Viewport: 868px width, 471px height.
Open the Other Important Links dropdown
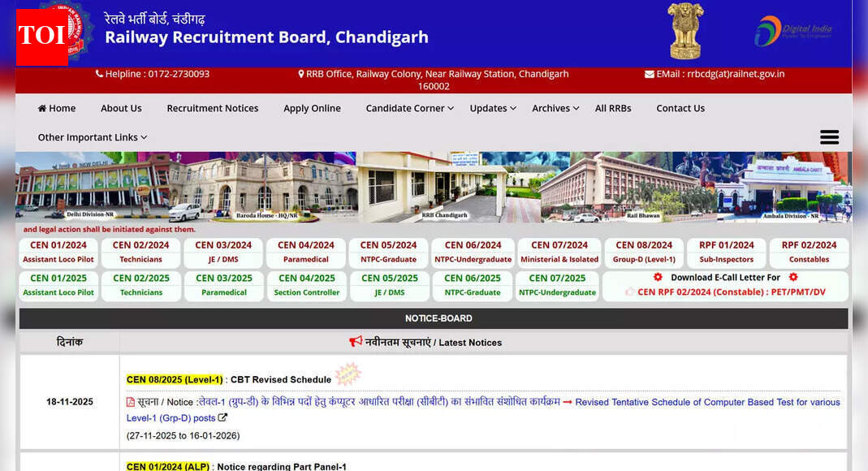[88, 137]
